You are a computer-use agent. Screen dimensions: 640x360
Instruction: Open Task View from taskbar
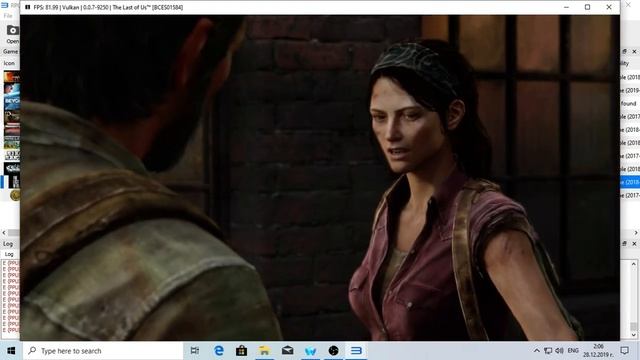pyautogui.click(x=195, y=351)
